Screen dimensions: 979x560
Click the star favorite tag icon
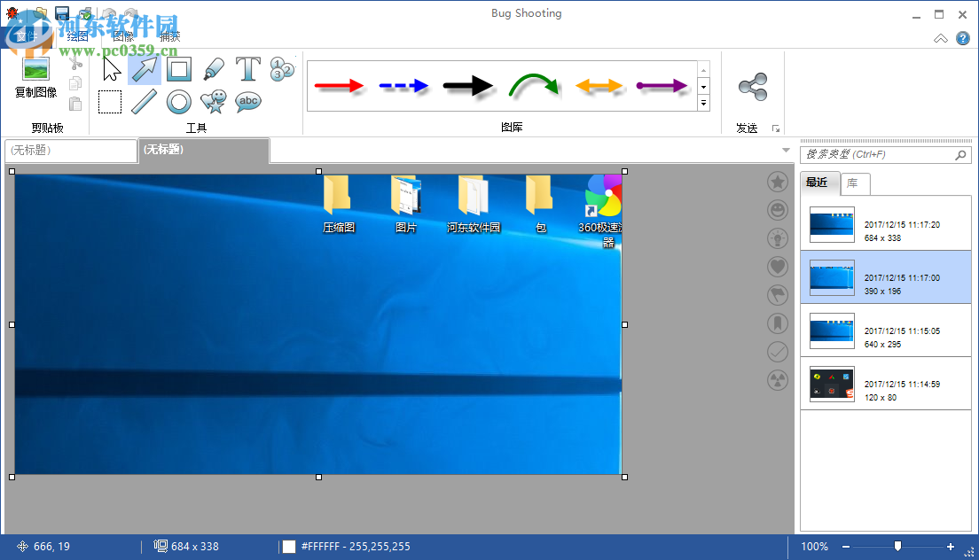778,183
